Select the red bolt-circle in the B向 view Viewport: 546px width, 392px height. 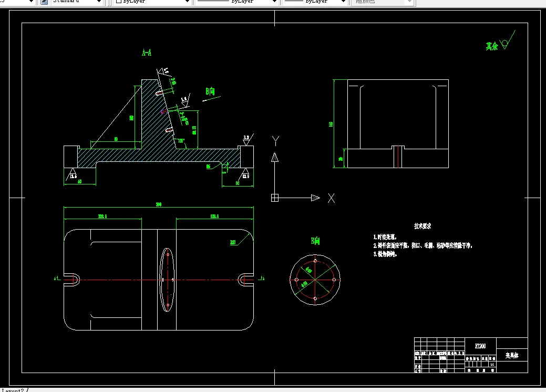pyautogui.click(x=315, y=280)
